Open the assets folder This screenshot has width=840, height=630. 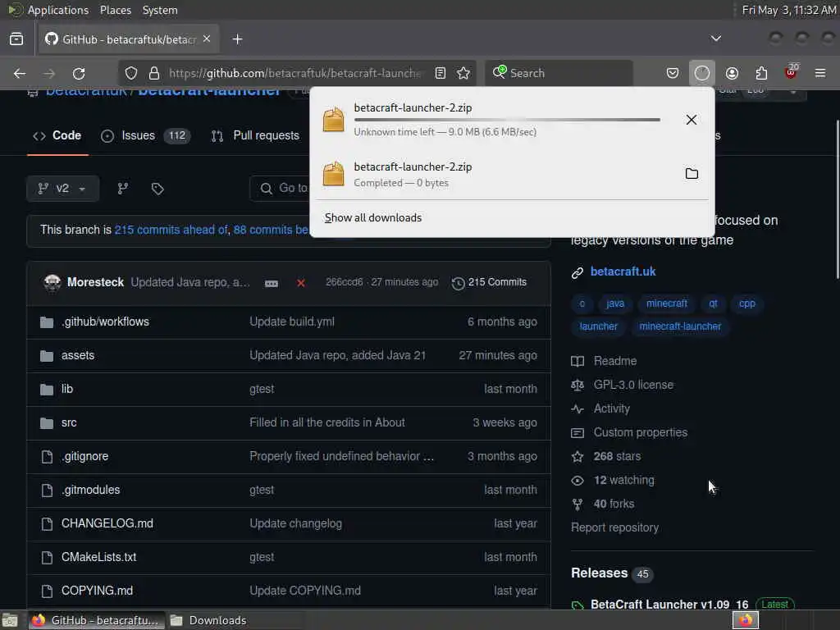click(78, 355)
